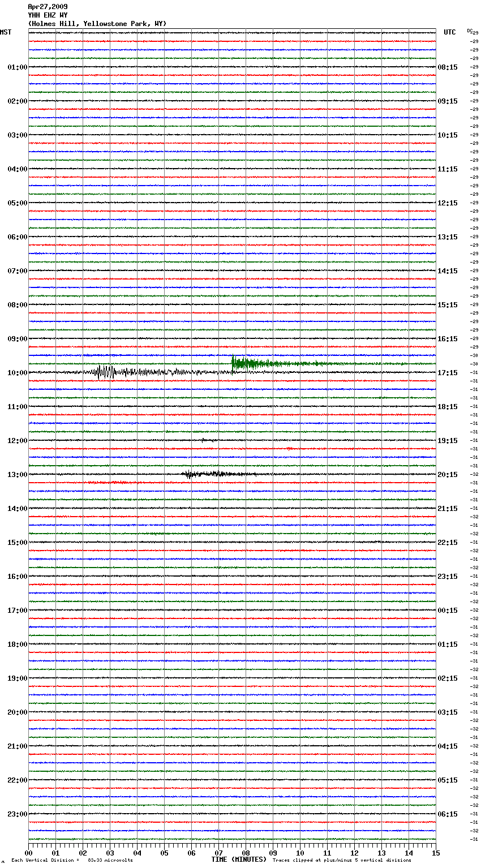This screenshot has height=868, width=481.
Task: Click the Traces clipped footer note
Action: coord(342,861)
